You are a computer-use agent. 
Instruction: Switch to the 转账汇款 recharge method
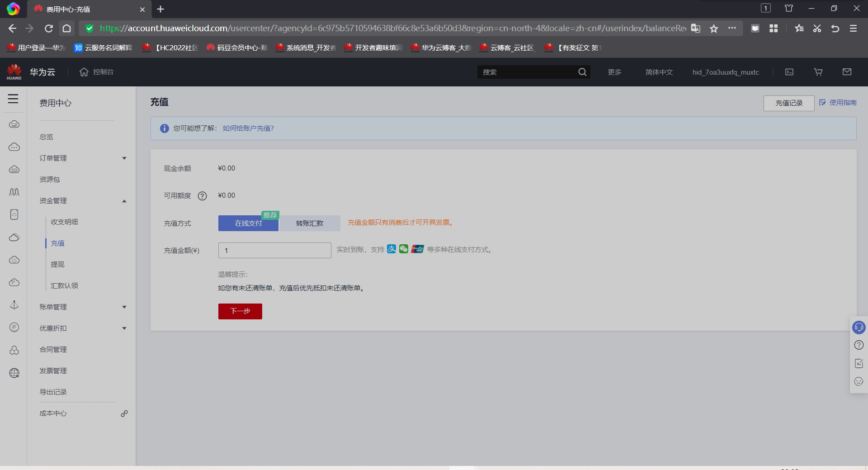[310, 223]
